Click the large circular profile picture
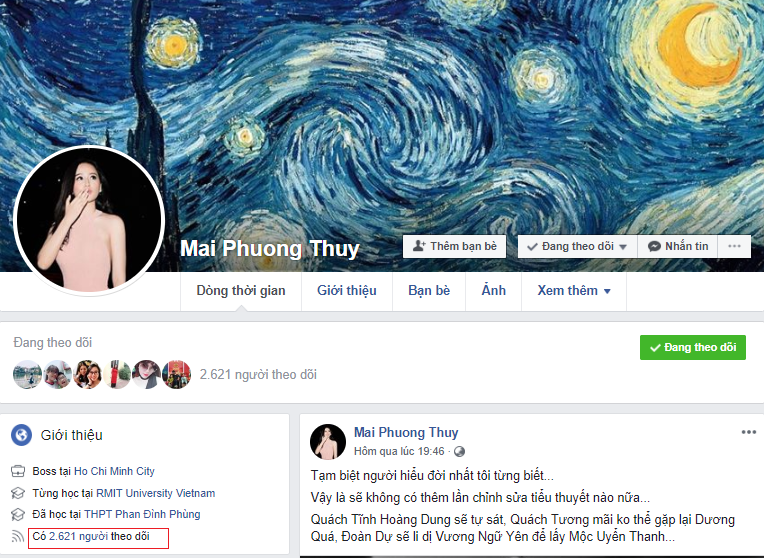The height and width of the screenshot is (559, 767). pos(89,220)
